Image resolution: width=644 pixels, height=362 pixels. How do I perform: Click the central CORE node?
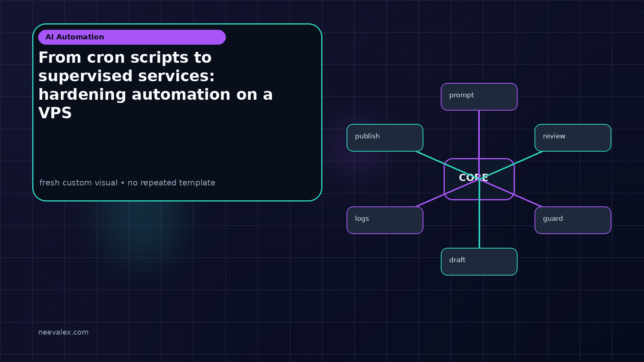[479, 179]
